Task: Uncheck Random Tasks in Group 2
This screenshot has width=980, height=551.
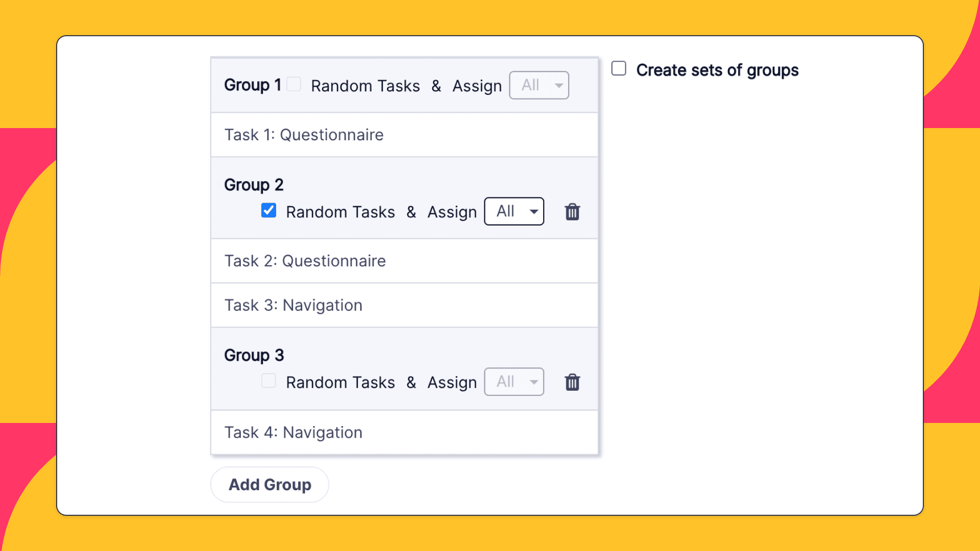Action: (x=268, y=210)
